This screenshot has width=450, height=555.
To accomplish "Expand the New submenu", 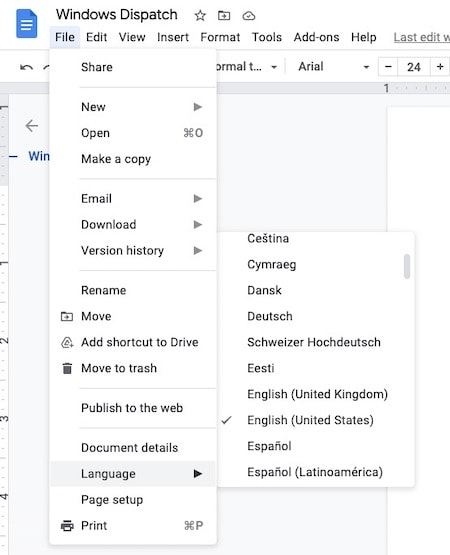I will 133,107.
